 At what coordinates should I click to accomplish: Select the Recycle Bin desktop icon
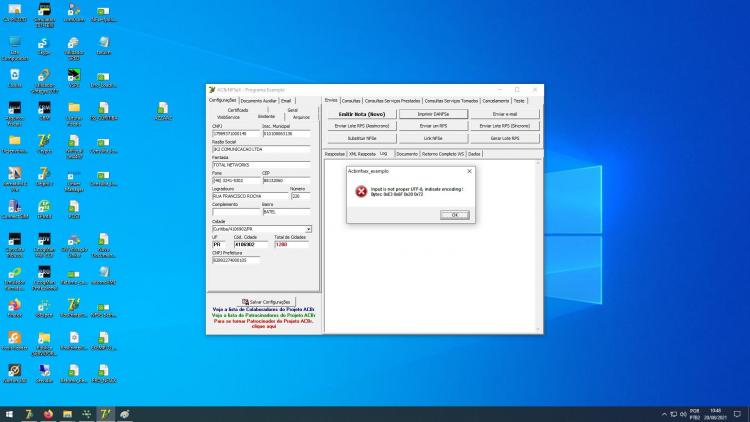(x=15, y=79)
